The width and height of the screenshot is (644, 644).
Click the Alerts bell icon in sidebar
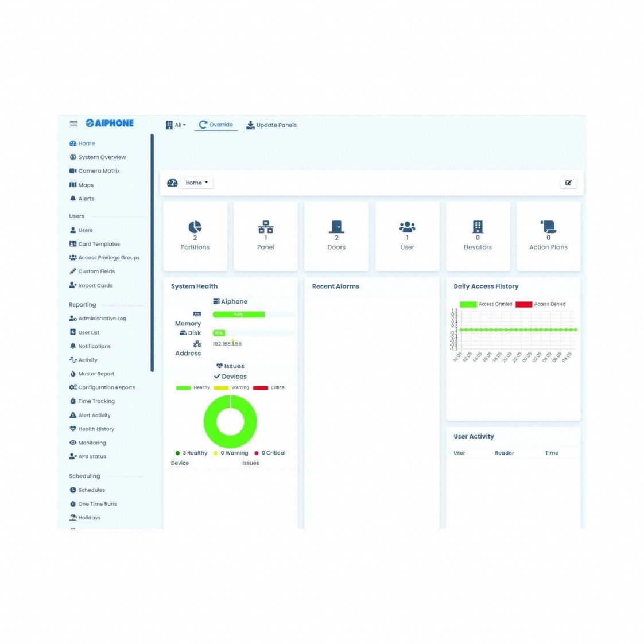coord(73,199)
